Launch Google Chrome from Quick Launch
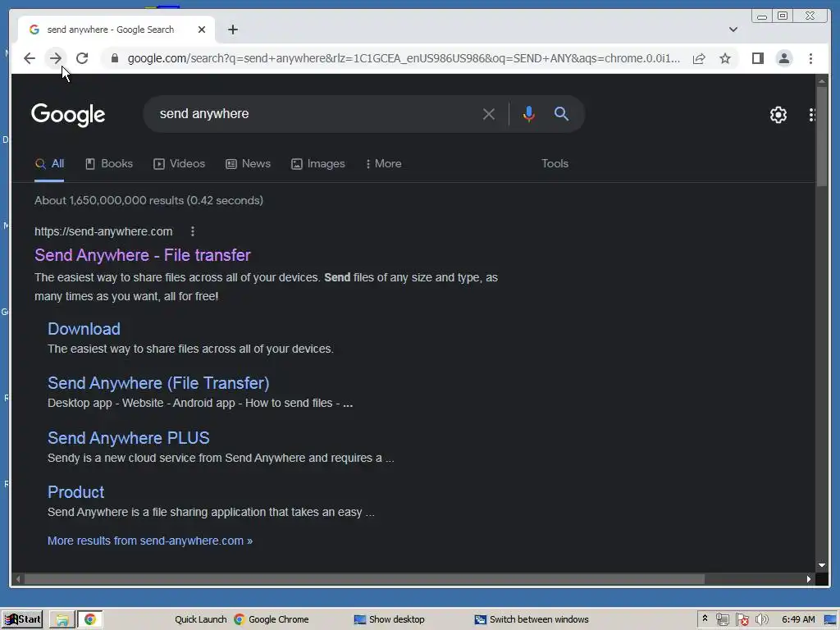The height and width of the screenshot is (630, 840). point(272,620)
